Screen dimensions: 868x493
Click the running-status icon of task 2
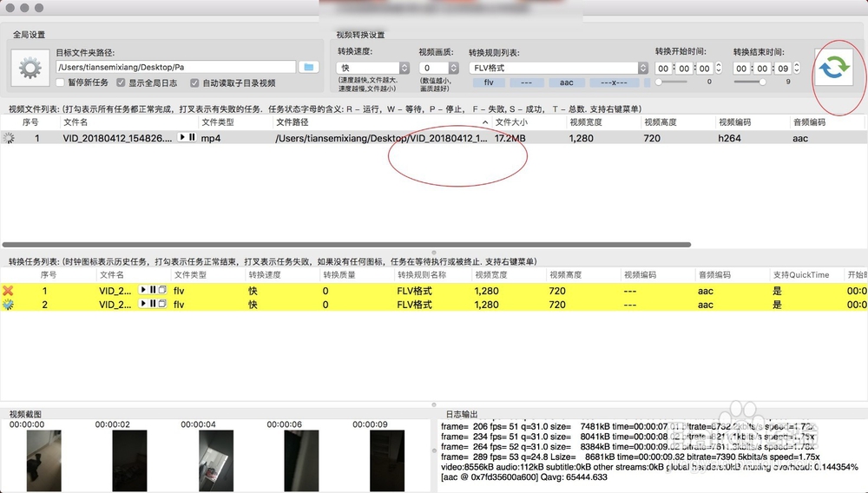pyautogui.click(x=8, y=305)
